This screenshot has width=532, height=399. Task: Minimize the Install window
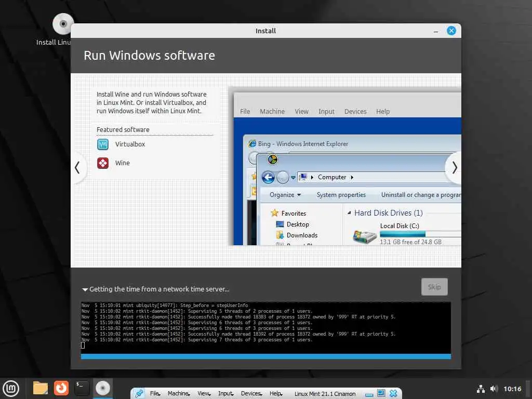436,31
